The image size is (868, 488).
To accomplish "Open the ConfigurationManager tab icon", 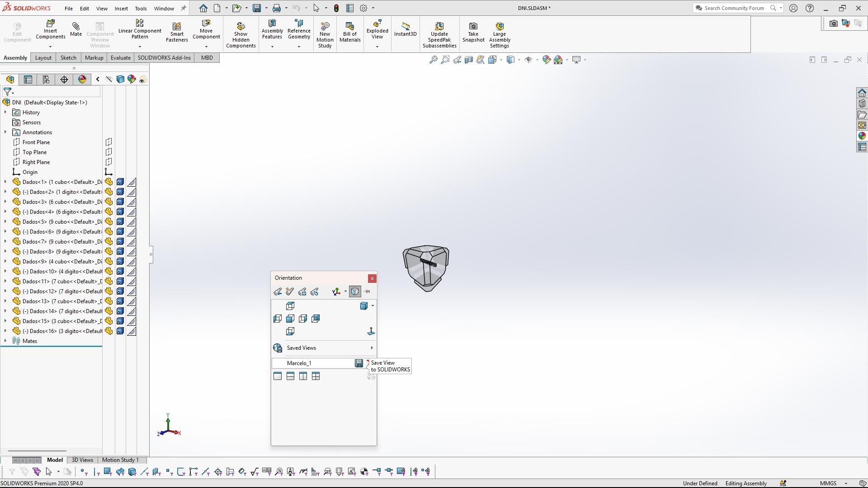I will (46, 80).
